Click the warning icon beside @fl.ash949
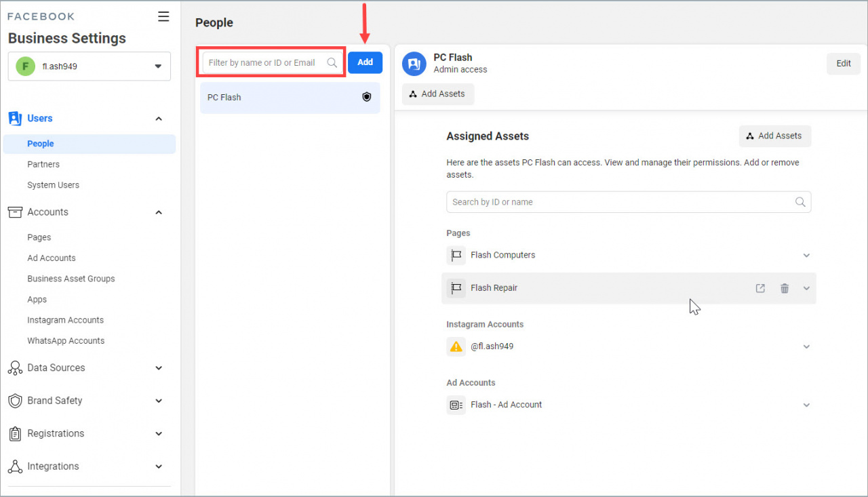 [x=456, y=346]
